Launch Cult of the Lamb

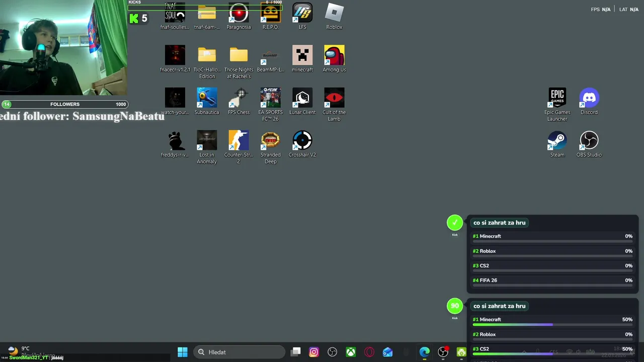coord(334,105)
